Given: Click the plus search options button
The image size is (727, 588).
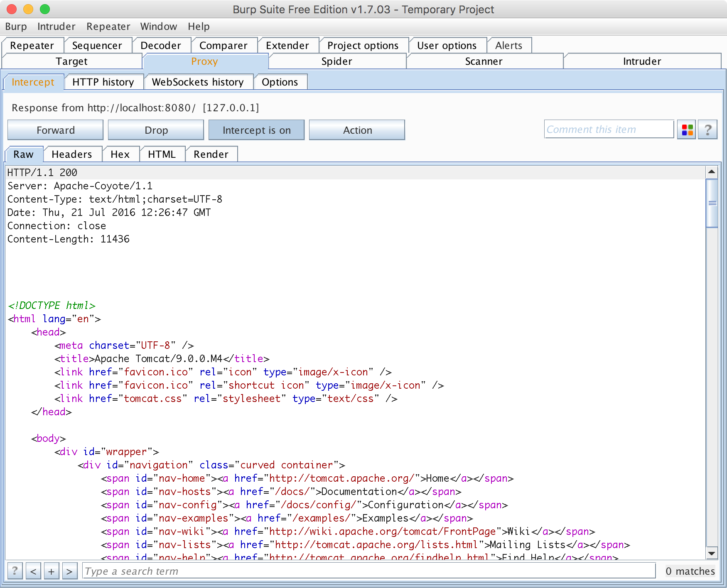Looking at the screenshot, I should coord(52,571).
